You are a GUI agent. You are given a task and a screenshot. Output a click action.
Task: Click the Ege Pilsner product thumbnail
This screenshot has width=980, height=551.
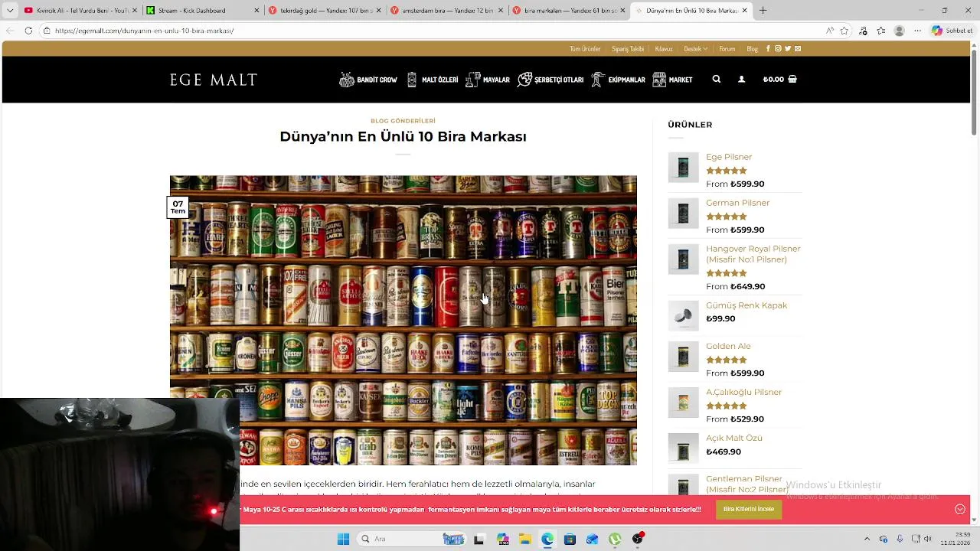pyautogui.click(x=683, y=167)
